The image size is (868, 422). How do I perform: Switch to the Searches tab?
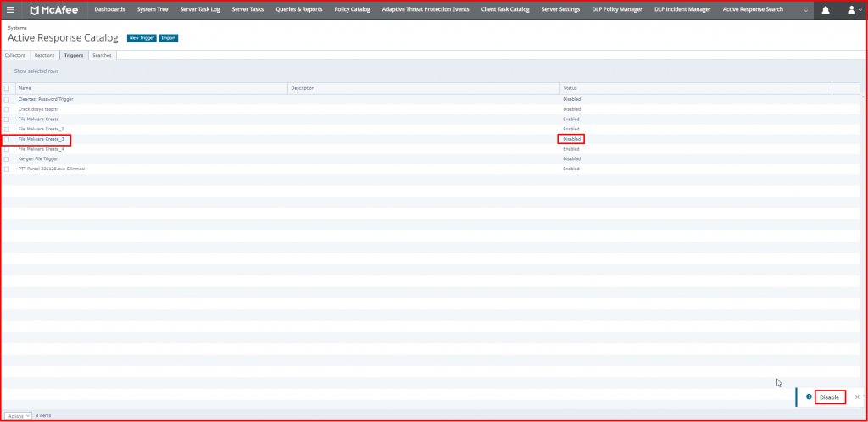[x=102, y=55]
